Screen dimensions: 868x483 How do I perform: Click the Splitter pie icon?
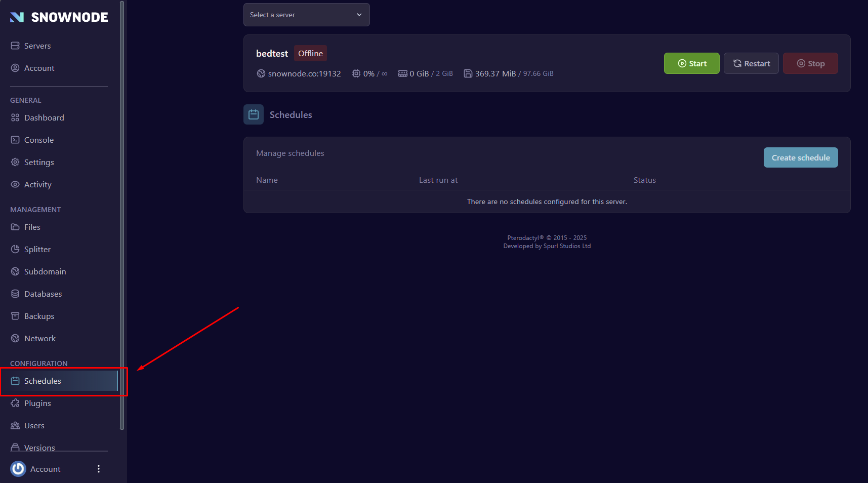pos(15,249)
